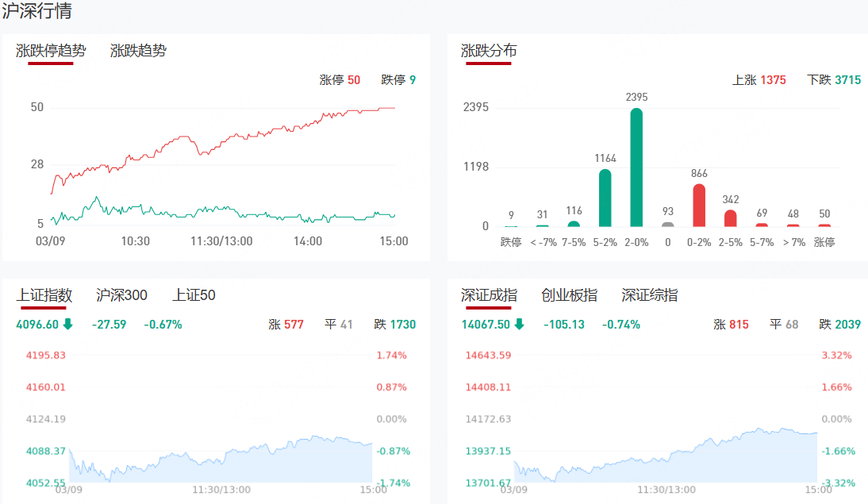Click the green 7-5% decline bar
Screen dimensions: 868x504
pyautogui.click(x=574, y=224)
